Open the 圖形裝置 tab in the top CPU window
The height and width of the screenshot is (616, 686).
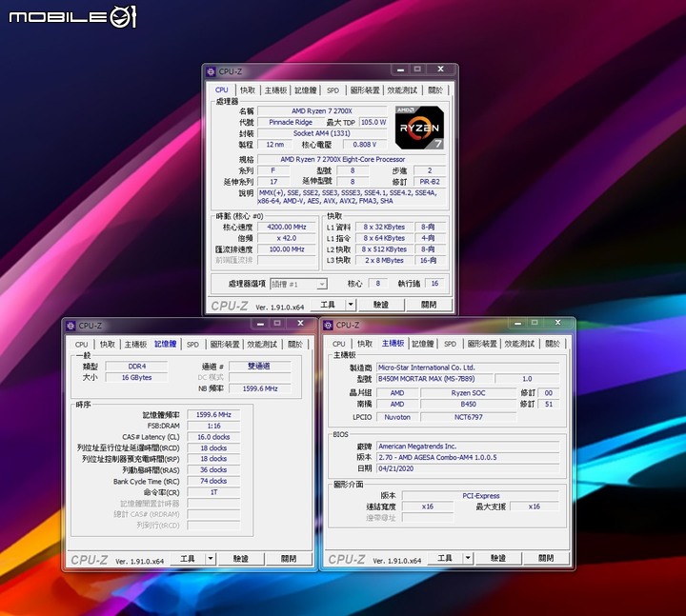pos(365,90)
